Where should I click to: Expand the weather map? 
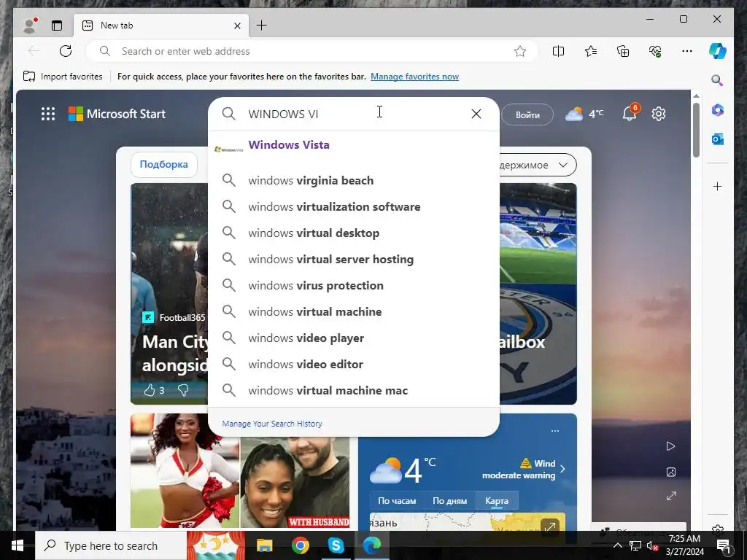tap(550, 526)
